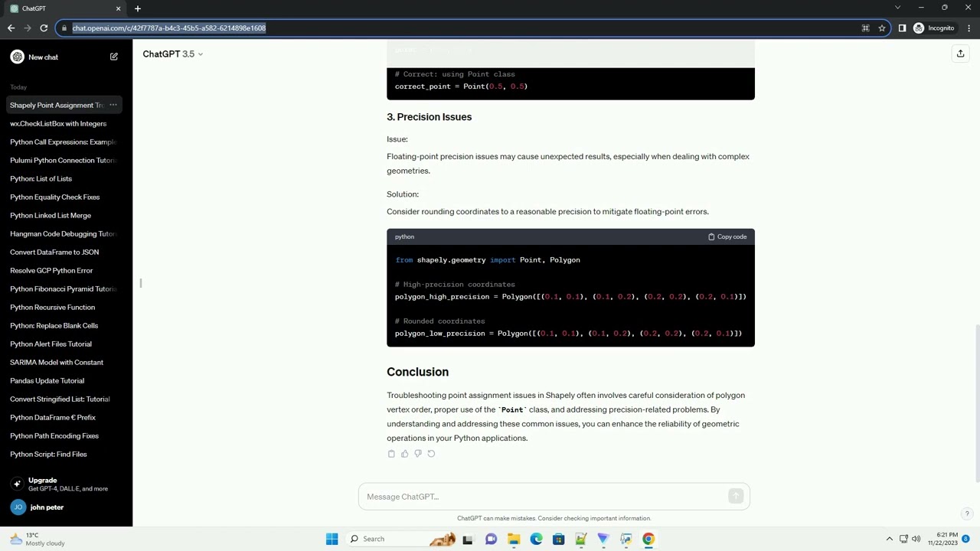
Task: Open the browser side panel
Action: click(x=902, y=28)
